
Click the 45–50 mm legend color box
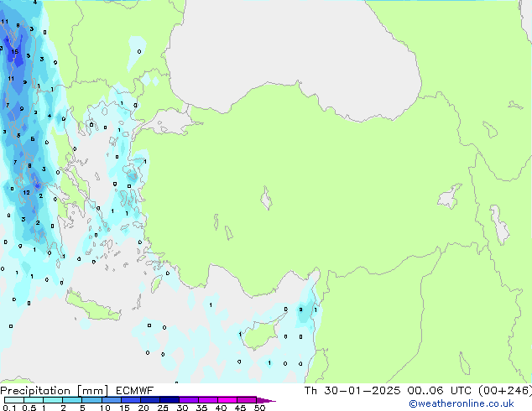(x=247, y=400)
